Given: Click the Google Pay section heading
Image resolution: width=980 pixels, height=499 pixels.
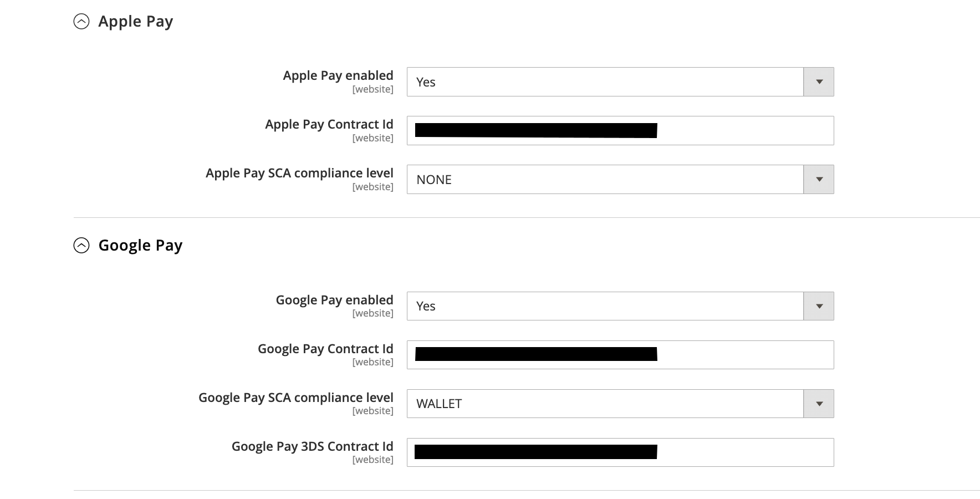Looking at the screenshot, I should coord(140,245).
